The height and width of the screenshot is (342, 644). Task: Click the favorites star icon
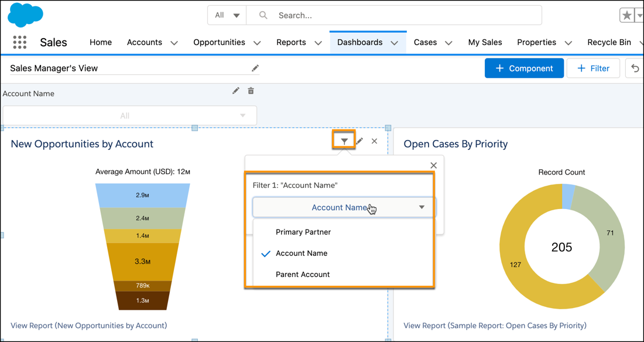pos(626,15)
